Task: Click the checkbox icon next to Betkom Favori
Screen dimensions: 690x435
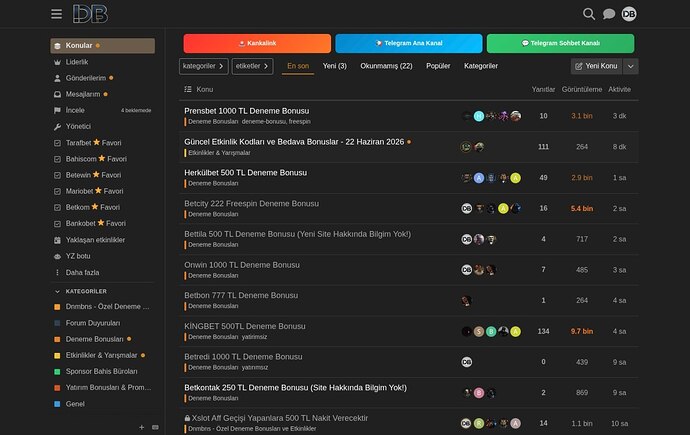Action: tap(57, 208)
